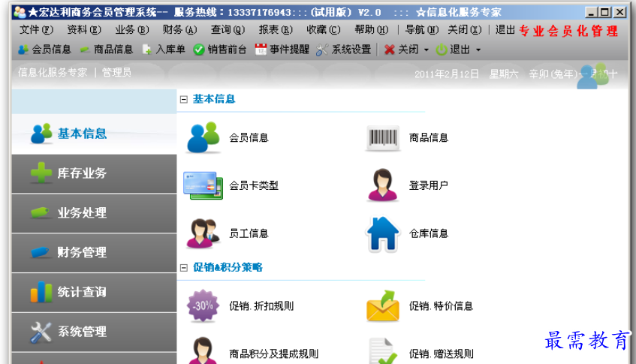
Task: Open the 业务(B) menu
Action: pyautogui.click(x=132, y=29)
